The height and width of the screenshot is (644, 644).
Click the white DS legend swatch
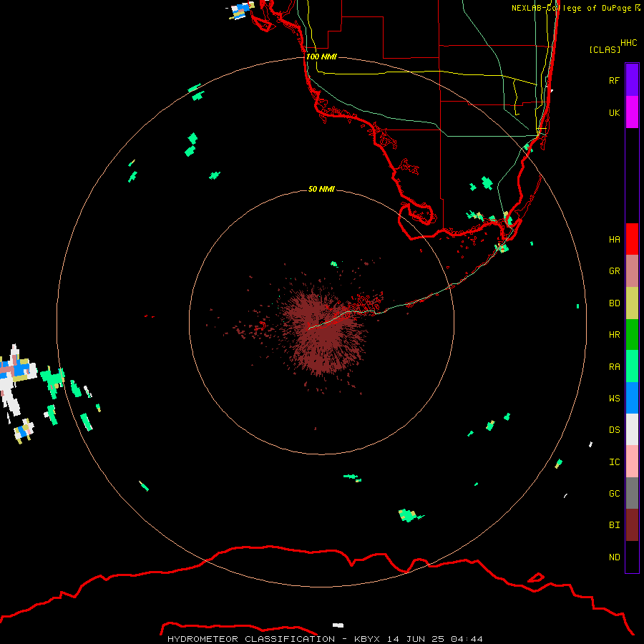pyautogui.click(x=632, y=429)
